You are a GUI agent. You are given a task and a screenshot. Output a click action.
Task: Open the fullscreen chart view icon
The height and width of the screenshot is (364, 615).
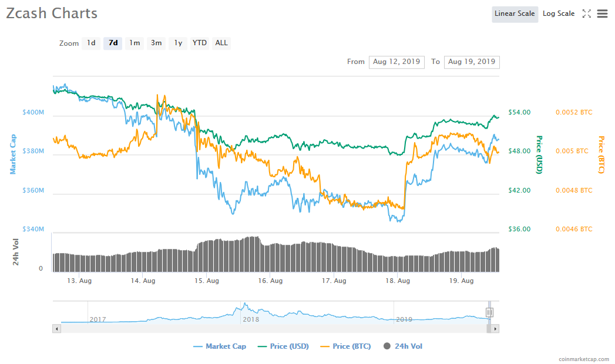pos(586,14)
